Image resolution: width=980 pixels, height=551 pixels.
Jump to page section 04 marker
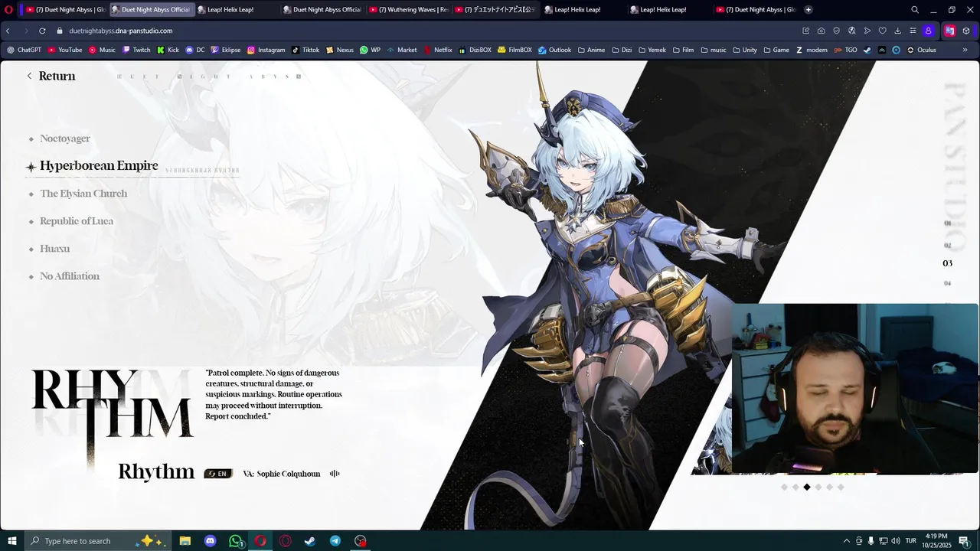[x=947, y=283]
